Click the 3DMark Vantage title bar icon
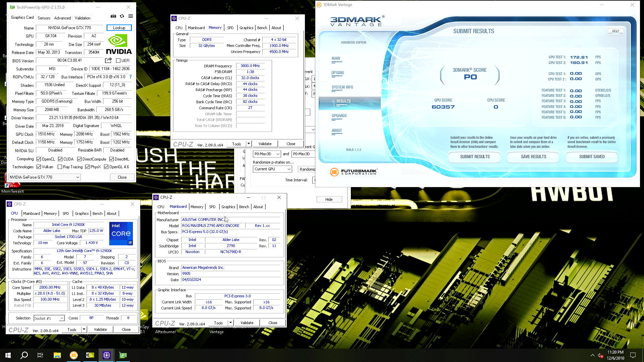 point(319,5)
